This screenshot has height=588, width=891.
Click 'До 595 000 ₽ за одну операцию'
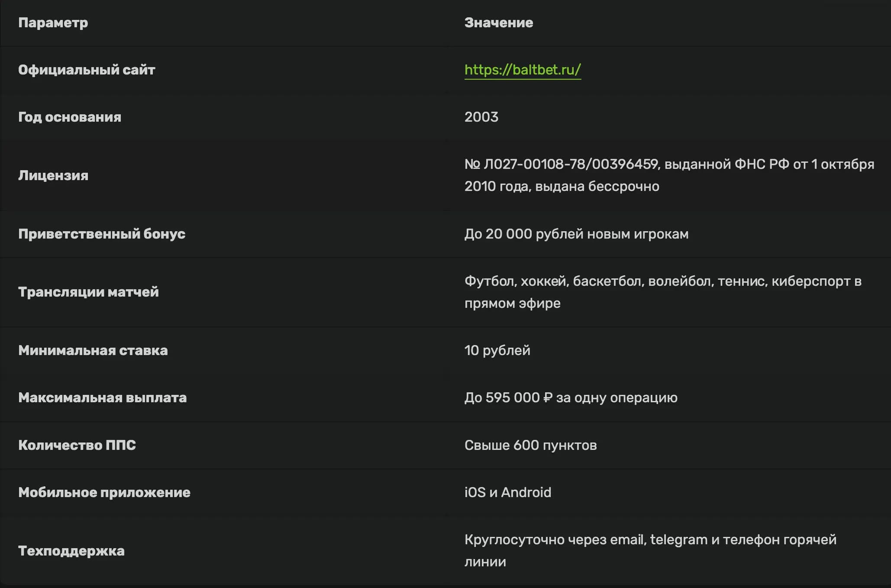pos(571,397)
